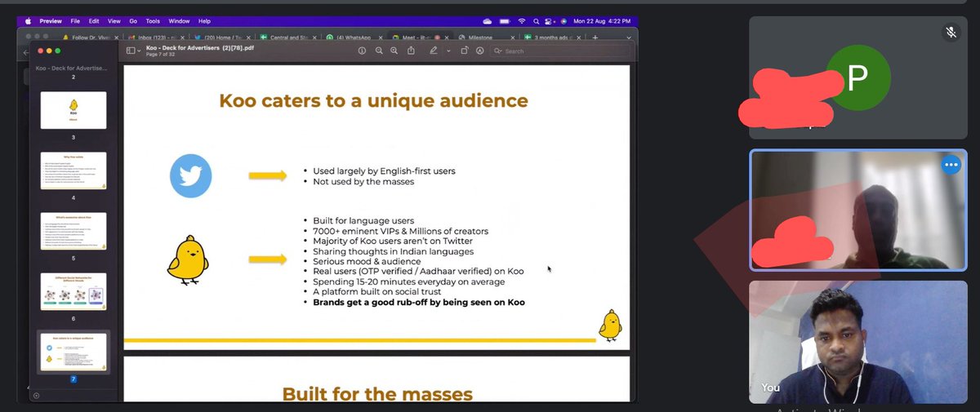Select slide 5 thumbnail in sidebar
The image size is (980, 412).
pyautogui.click(x=73, y=231)
